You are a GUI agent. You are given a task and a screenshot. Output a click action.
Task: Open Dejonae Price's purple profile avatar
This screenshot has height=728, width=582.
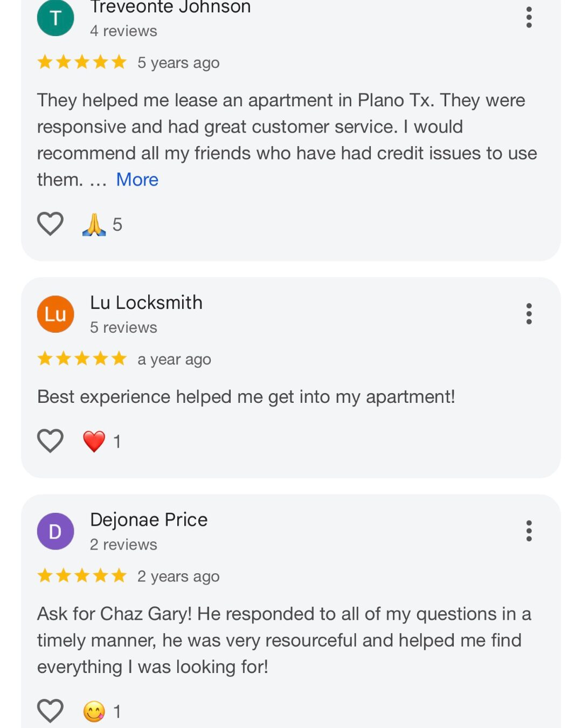[56, 531]
